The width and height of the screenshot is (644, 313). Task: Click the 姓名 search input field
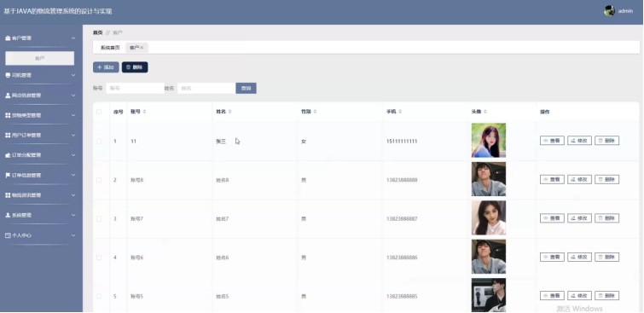pos(206,89)
